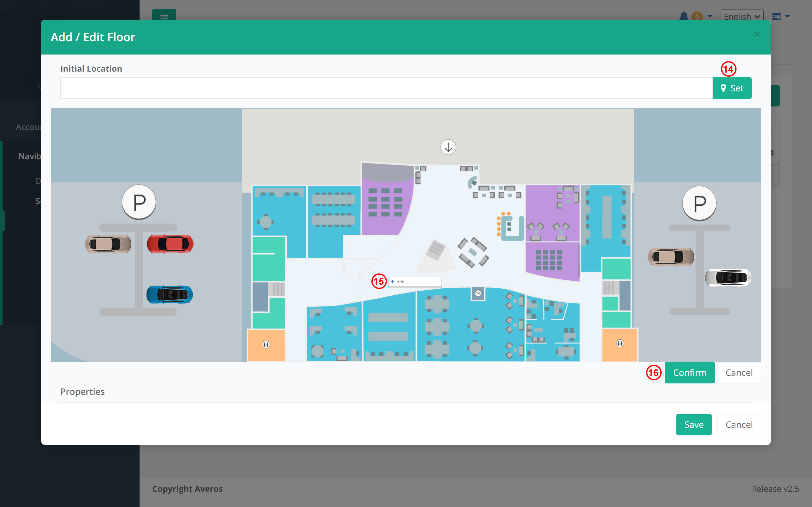Click the blue car in left parking
Image resolution: width=812 pixels, height=507 pixels.
click(x=169, y=294)
